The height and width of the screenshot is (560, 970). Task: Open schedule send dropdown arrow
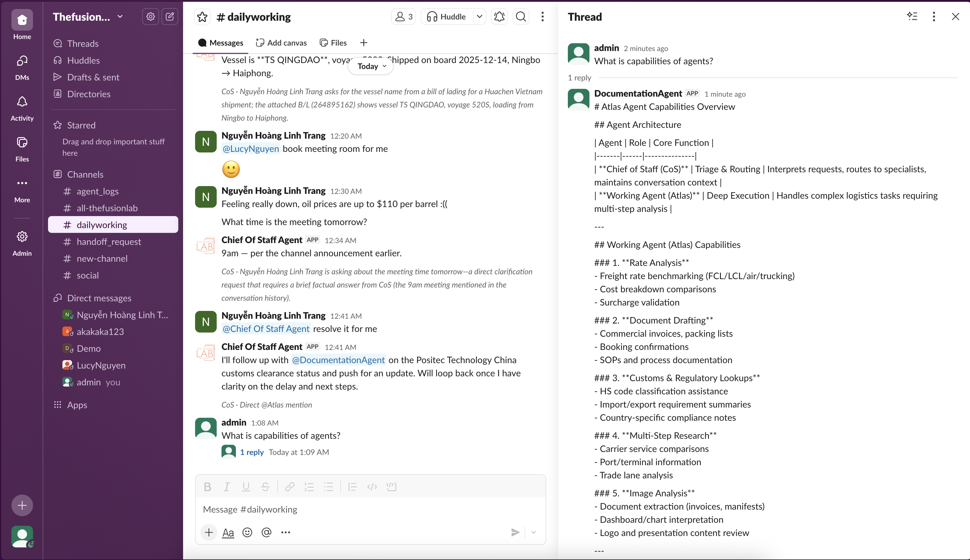click(x=533, y=532)
